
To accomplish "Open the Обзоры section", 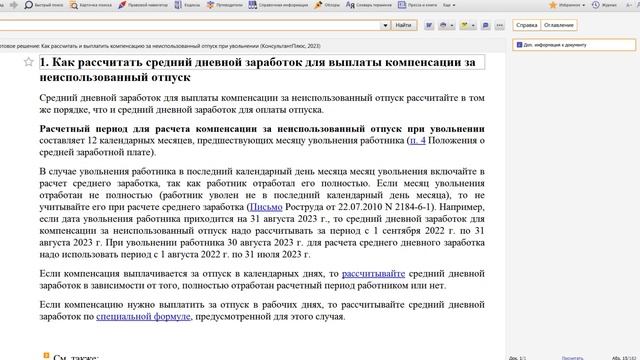I will coord(327,5).
